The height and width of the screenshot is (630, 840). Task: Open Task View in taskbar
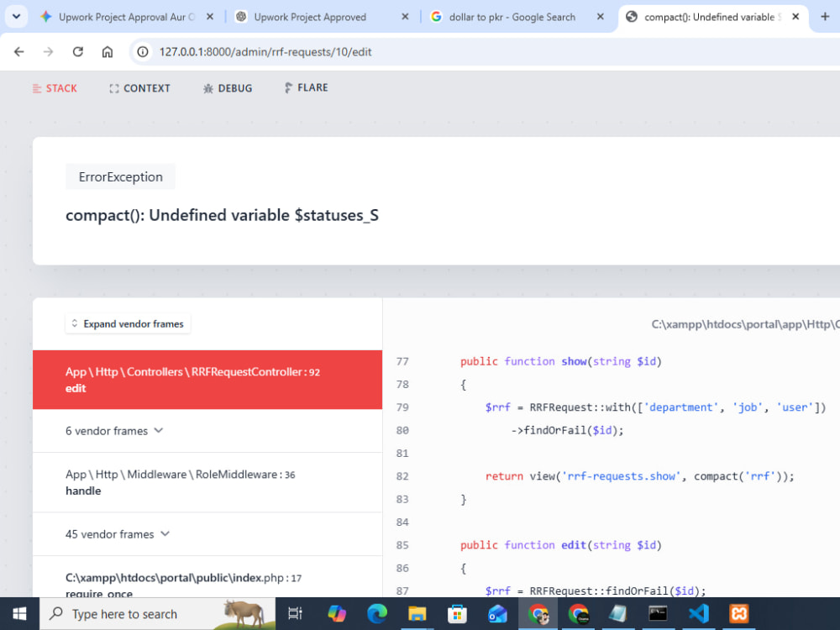(x=295, y=614)
